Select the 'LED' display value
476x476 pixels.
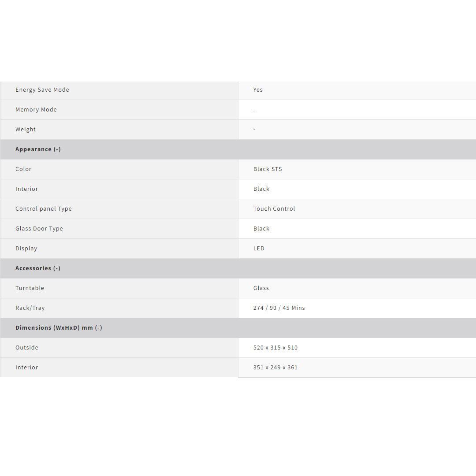point(259,249)
